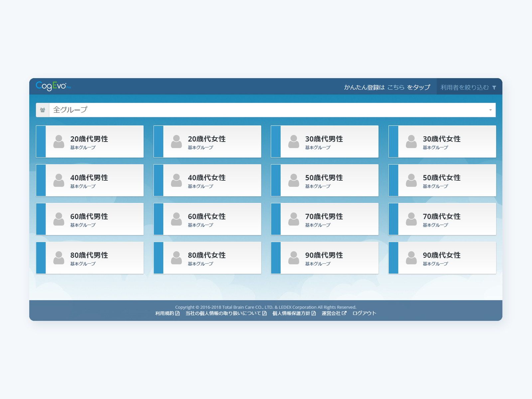This screenshot has height=399, width=532.
Task: Click ログアウト to log out
Action: pyautogui.click(x=364, y=313)
